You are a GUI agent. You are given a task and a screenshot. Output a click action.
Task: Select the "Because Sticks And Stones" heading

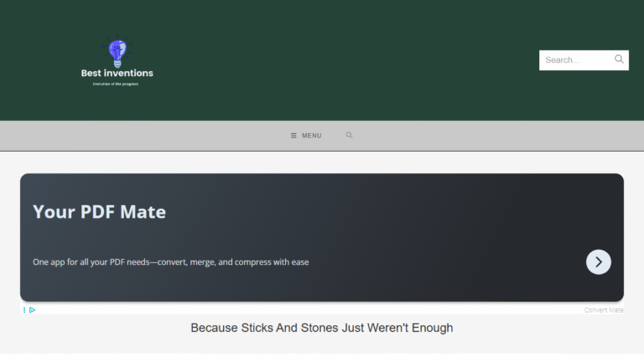(321, 328)
